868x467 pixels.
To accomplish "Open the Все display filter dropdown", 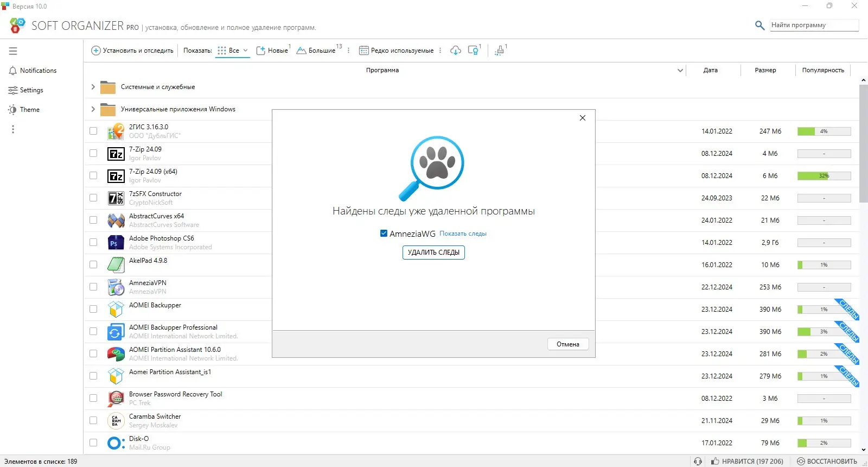I will pyautogui.click(x=233, y=51).
